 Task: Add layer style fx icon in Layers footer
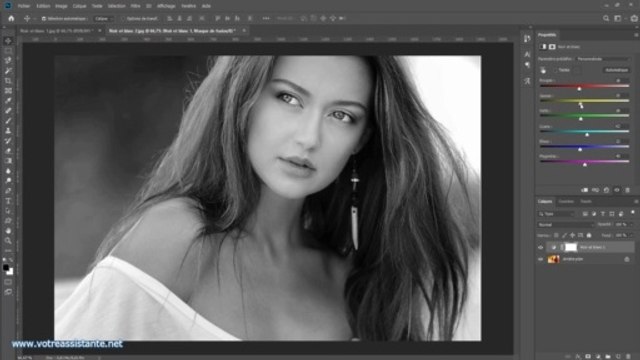coord(578,356)
